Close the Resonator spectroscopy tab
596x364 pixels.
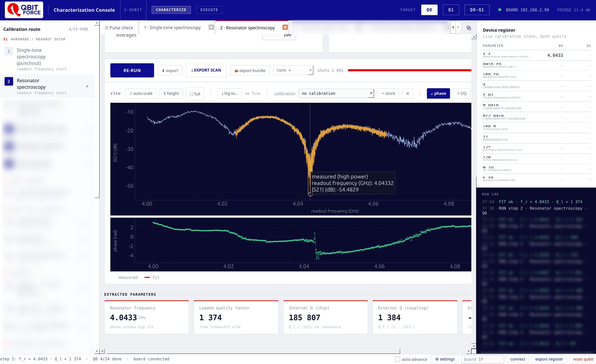(x=285, y=27)
